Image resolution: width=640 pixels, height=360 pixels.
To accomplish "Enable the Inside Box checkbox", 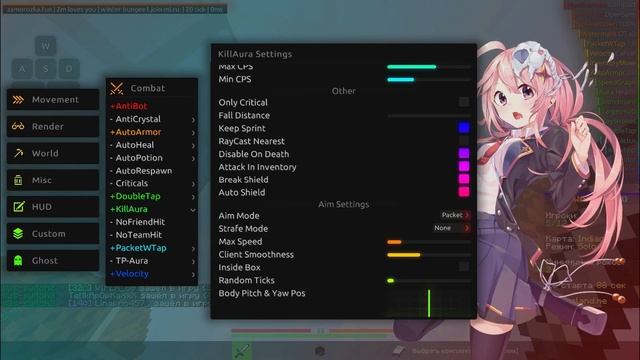I will [x=464, y=267].
